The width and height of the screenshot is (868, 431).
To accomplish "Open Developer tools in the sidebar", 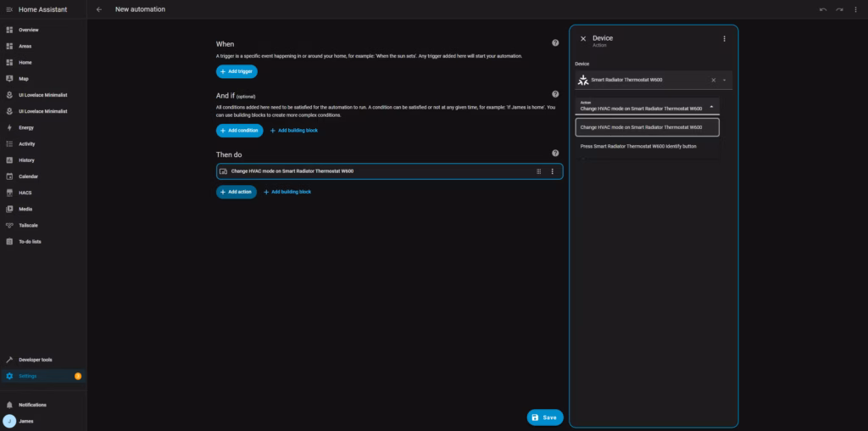I will 35,360.
